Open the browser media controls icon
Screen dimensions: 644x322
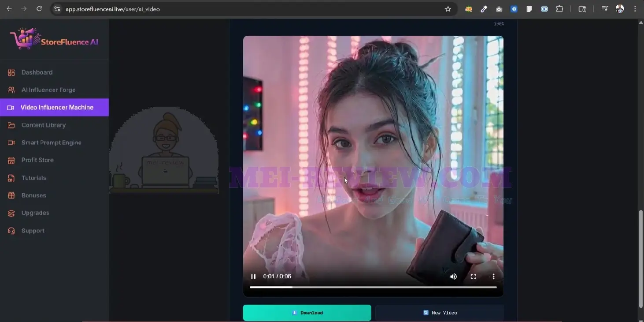605,9
